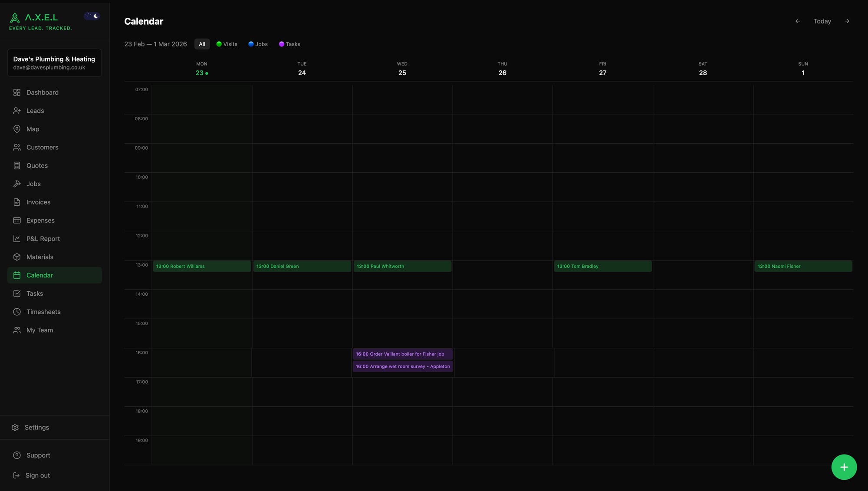Open the Invoices icon
868x491 pixels.
tap(38, 202)
